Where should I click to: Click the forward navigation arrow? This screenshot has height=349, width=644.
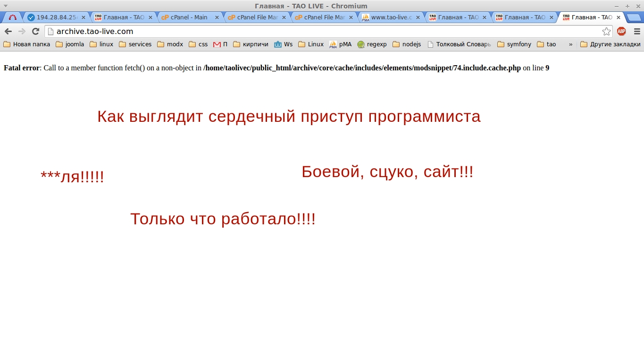(22, 31)
